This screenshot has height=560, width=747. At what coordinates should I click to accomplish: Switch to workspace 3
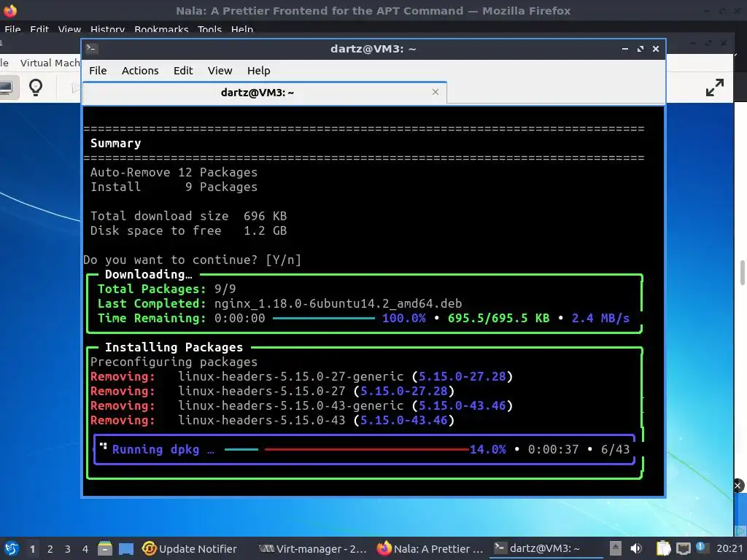[x=68, y=549]
